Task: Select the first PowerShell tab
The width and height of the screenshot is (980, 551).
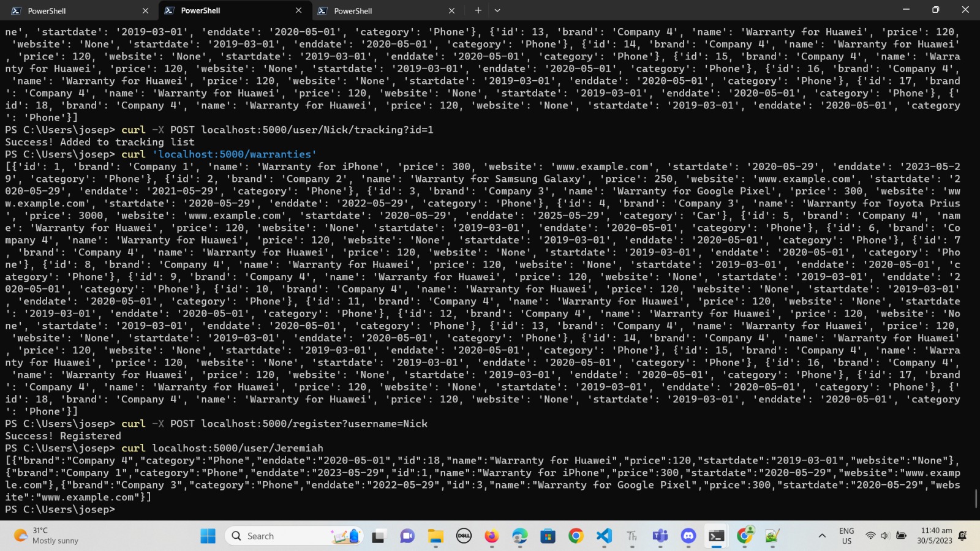Action: point(73,10)
